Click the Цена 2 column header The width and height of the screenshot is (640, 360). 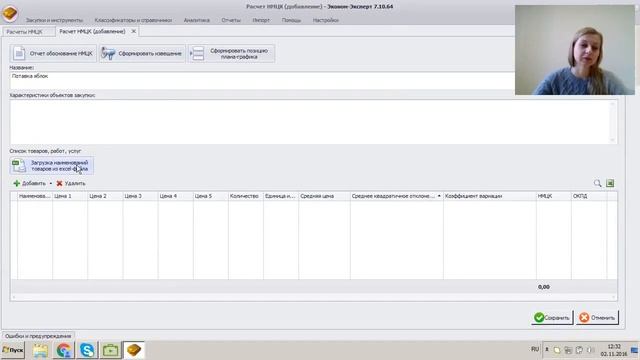click(105, 196)
